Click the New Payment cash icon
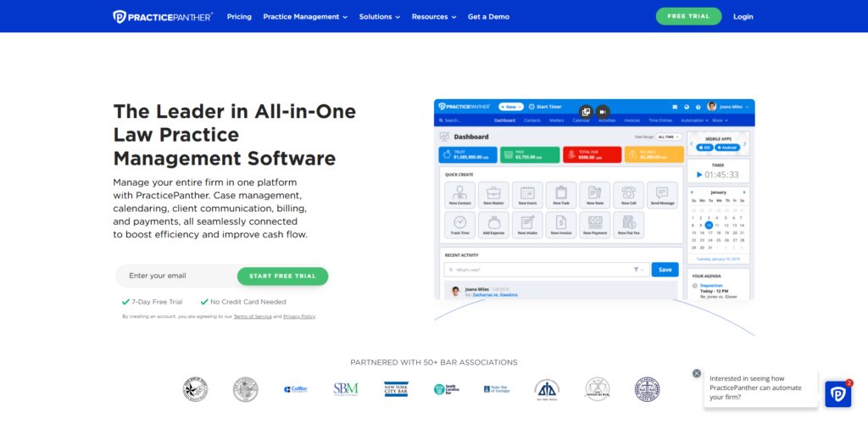This screenshot has height=424, width=868. click(x=595, y=225)
